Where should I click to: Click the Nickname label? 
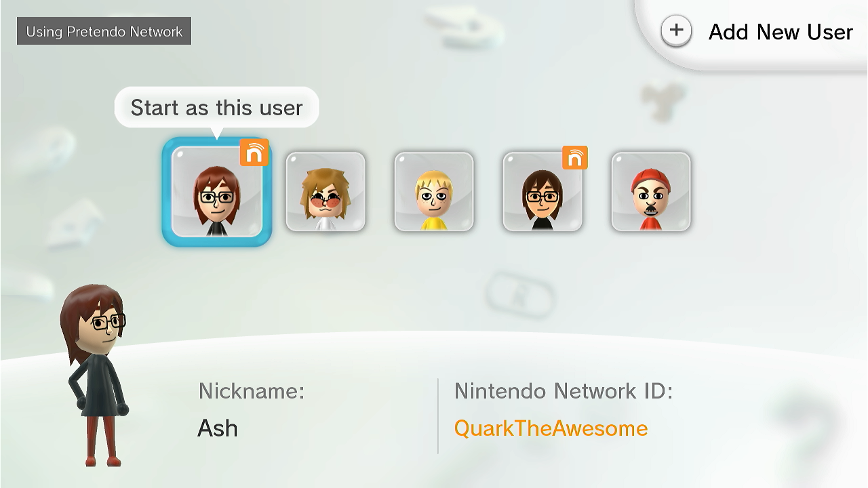[252, 391]
